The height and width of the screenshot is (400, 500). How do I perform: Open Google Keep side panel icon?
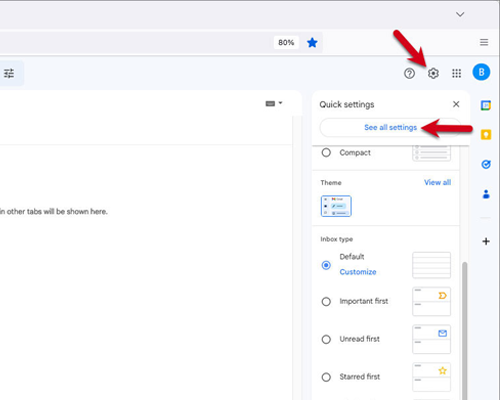pos(486,135)
